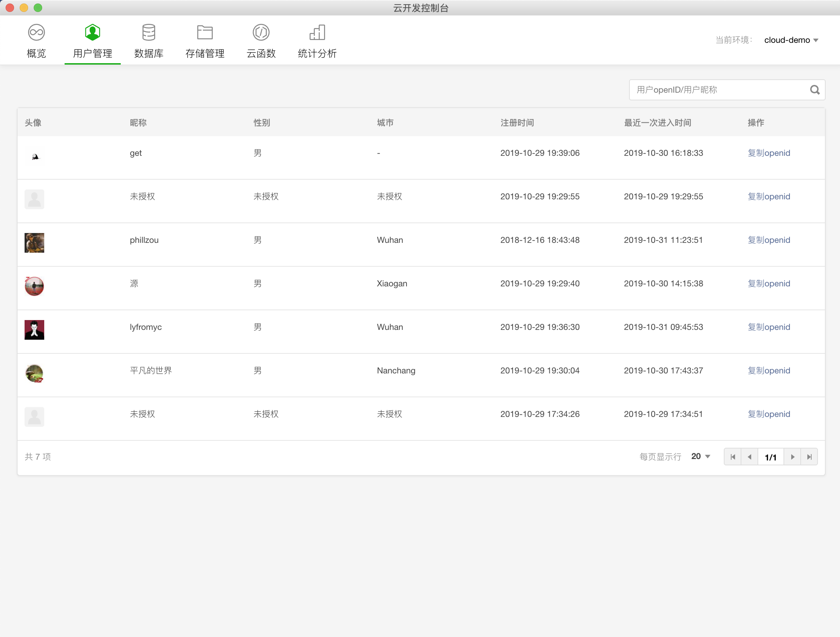840x637 pixels.
Task: Select the 数据库 tab label
Action: tap(148, 54)
